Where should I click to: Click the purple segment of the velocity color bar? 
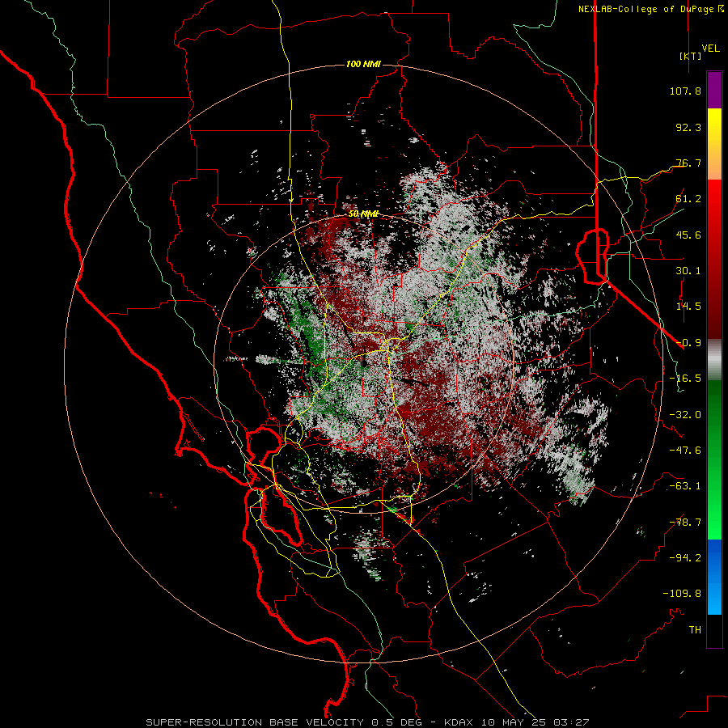(714, 90)
